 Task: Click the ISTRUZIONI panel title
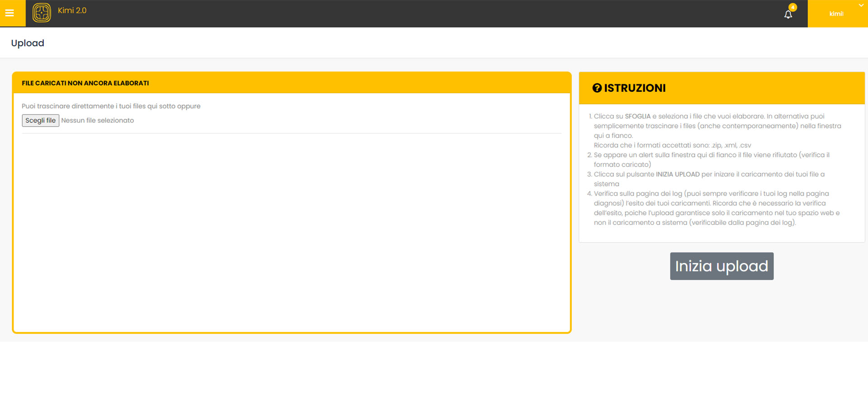[634, 88]
